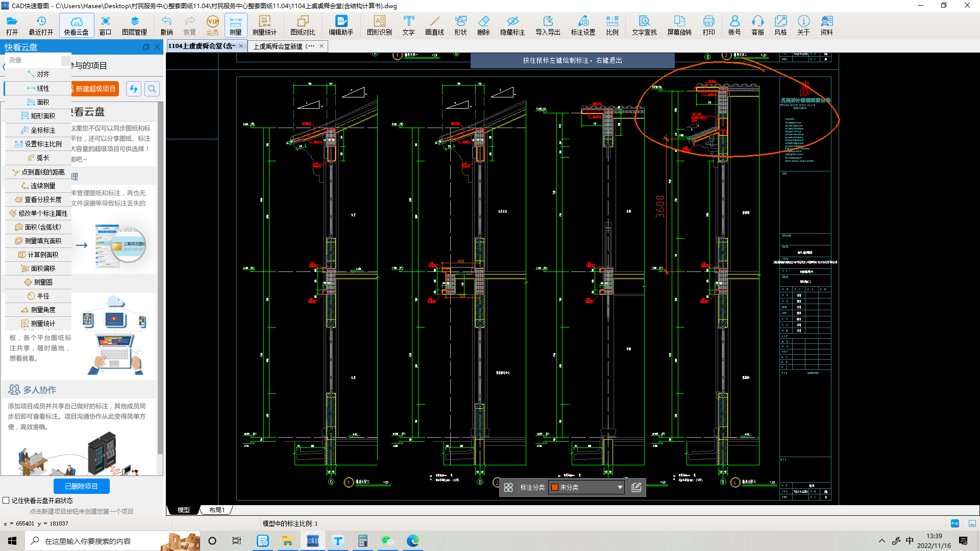The height and width of the screenshot is (551, 980).
Task: Open 图纸对比 drawing compare tool
Action: coord(303,25)
